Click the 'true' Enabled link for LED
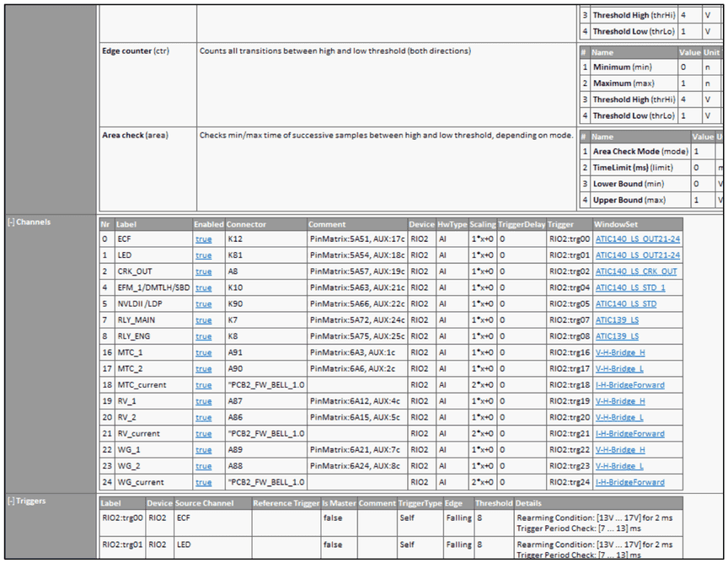The width and height of the screenshot is (728, 563). pos(203,255)
